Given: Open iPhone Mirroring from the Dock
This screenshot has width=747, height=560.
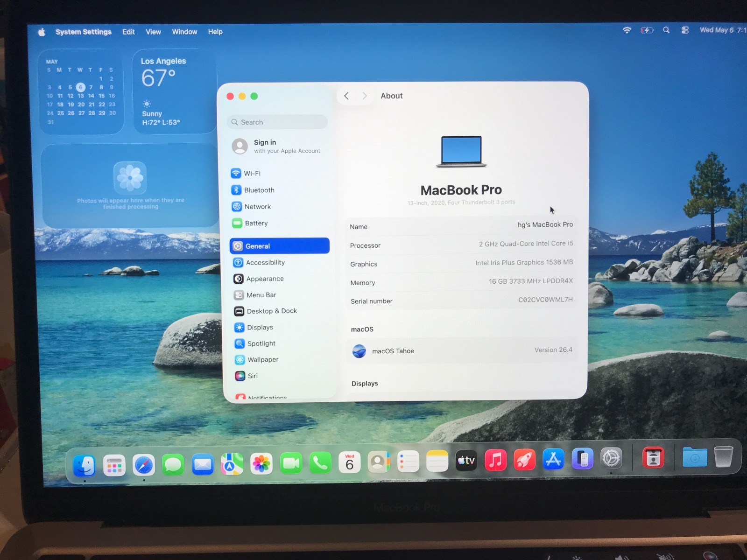Looking at the screenshot, I should pyautogui.click(x=582, y=459).
